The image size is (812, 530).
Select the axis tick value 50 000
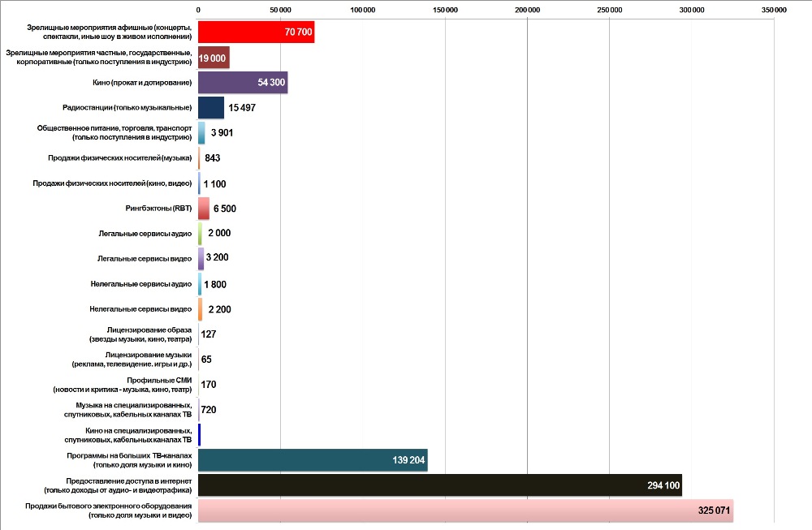click(280, 10)
